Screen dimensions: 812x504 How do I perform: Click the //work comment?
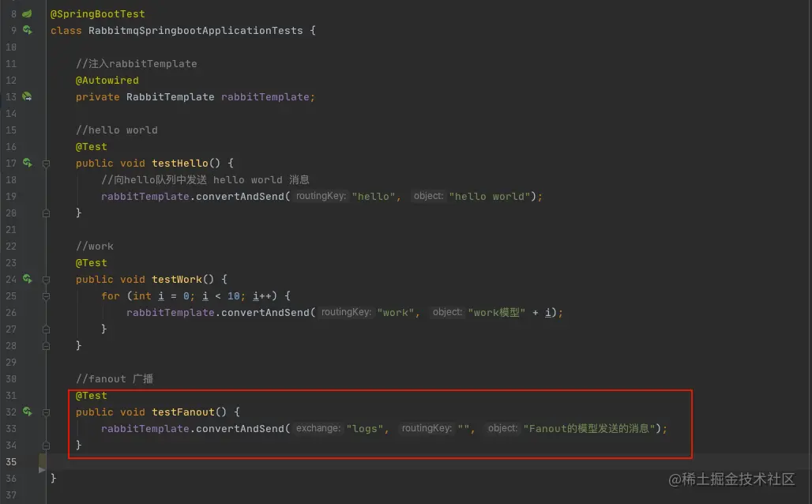click(x=94, y=246)
